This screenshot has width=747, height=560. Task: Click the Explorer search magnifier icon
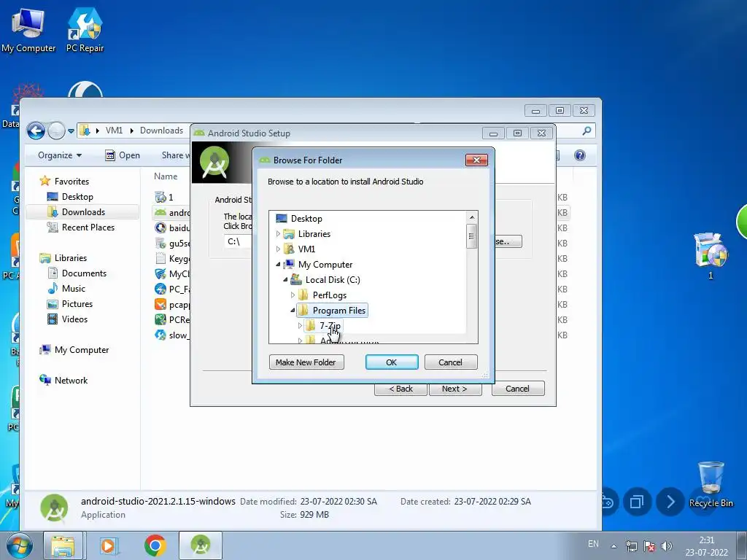tap(587, 131)
